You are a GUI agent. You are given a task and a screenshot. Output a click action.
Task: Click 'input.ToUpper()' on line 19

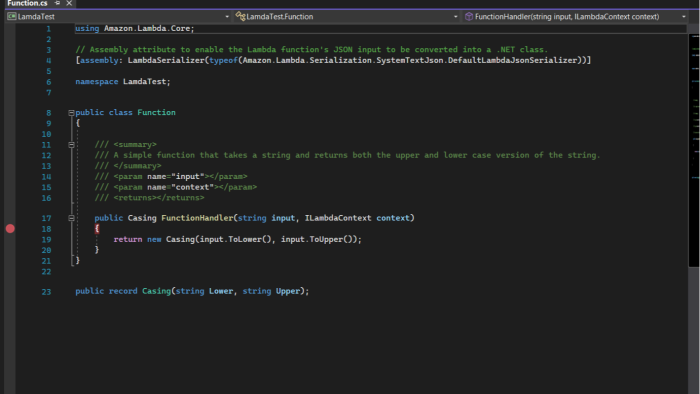(317, 240)
